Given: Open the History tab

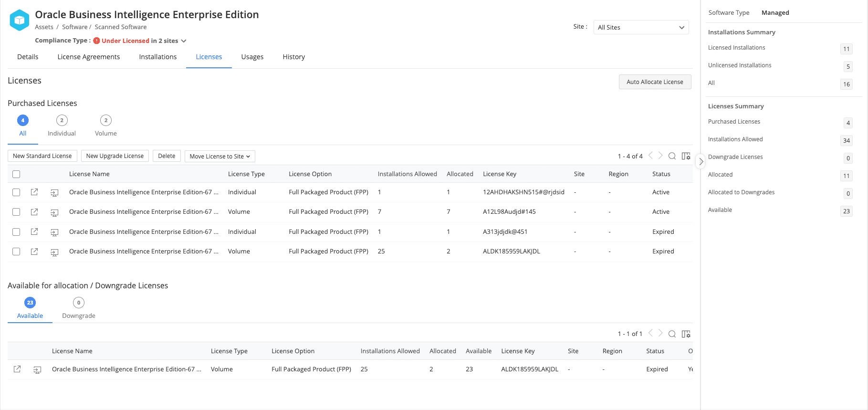Looking at the screenshot, I should (294, 57).
